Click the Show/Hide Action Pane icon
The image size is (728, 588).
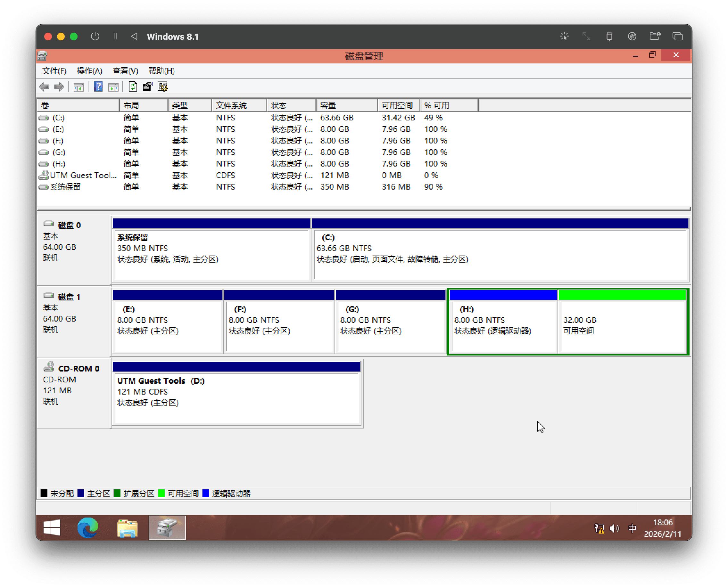point(113,87)
